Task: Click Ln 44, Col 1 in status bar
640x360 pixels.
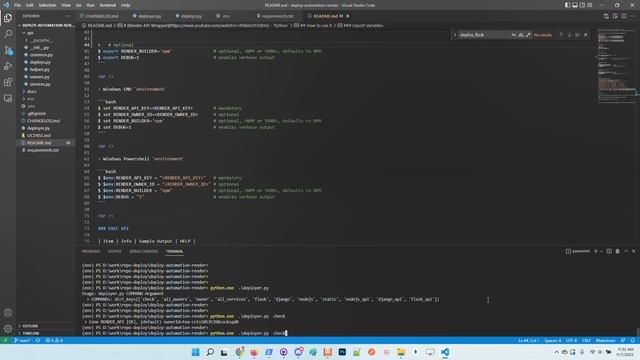Action: point(529,340)
